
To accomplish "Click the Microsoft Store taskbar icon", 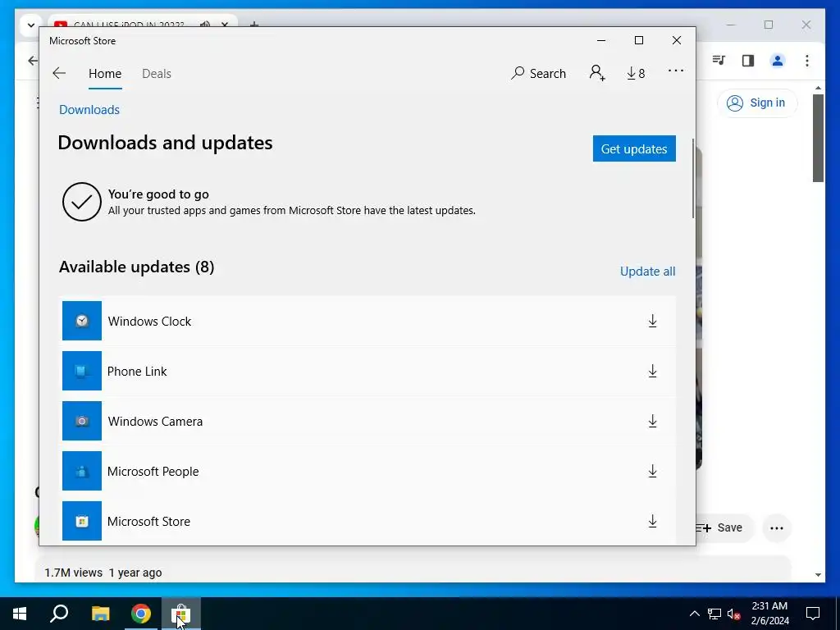I will [181, 614].
